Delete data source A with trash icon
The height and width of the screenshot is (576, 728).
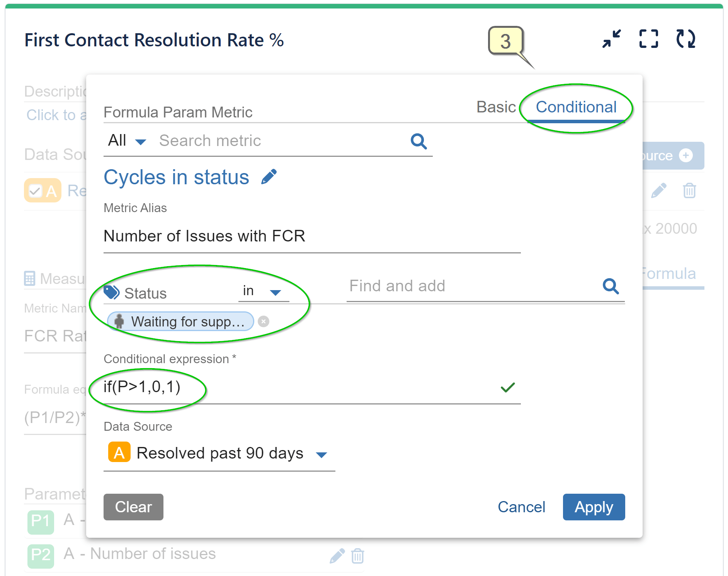tap(689, 190)
